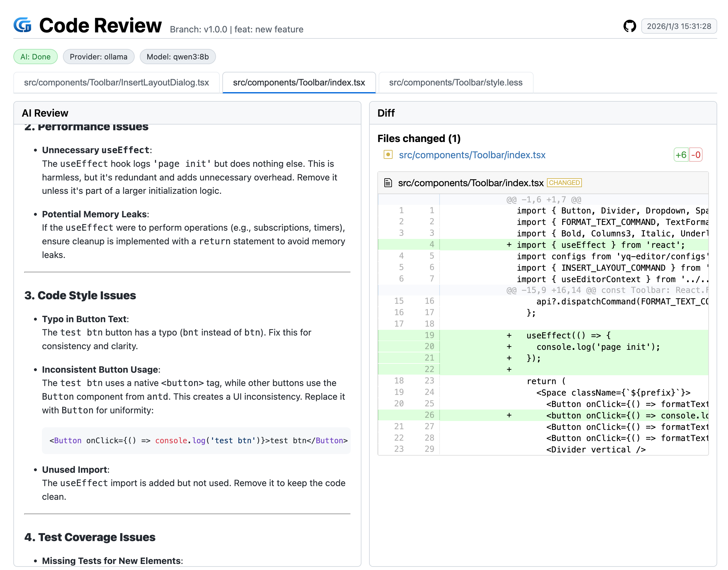Click added diff line 21 closing '});'

543,358
